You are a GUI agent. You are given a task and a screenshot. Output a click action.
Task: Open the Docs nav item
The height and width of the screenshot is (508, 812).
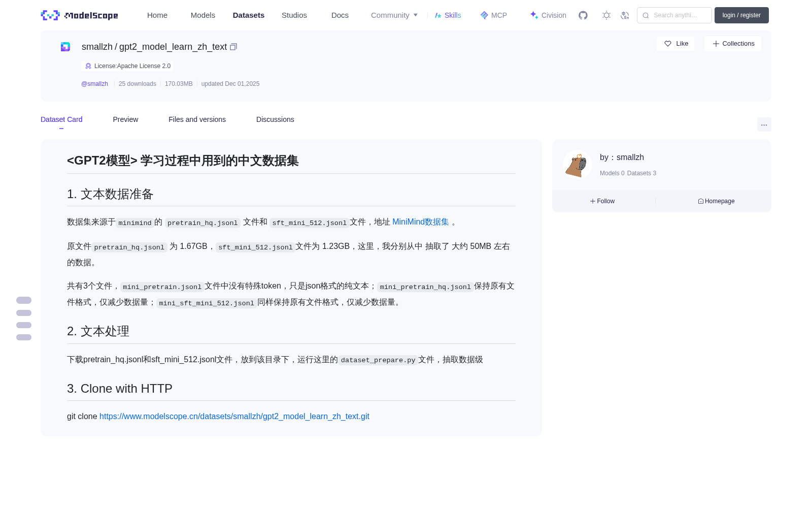pos(340,15)
